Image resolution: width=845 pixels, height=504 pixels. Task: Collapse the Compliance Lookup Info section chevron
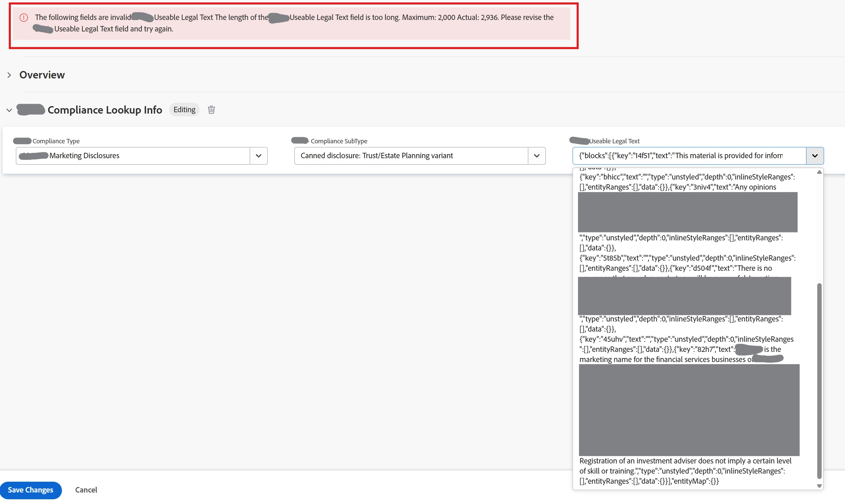(x=9, y=110)
